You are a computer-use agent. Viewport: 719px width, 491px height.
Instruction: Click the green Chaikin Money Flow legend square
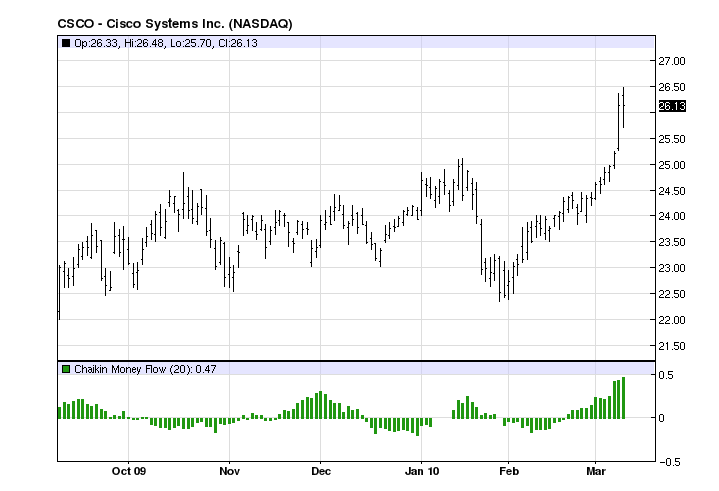66,369
